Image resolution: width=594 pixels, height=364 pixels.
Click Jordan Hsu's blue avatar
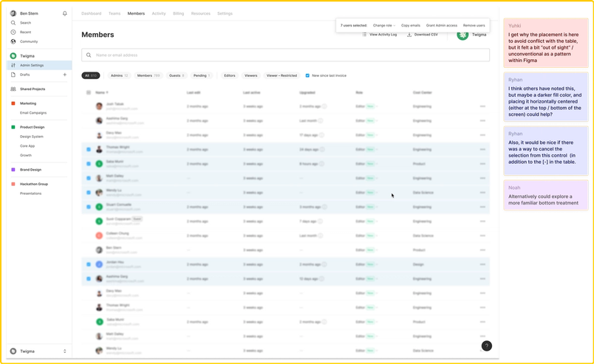click(99, 264)
